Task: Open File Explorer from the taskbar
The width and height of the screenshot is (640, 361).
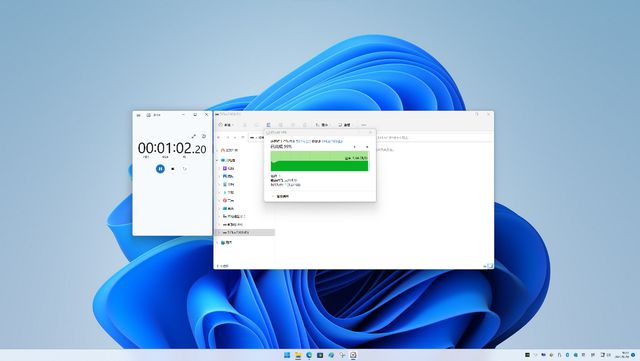Action: tap(298, 355)
